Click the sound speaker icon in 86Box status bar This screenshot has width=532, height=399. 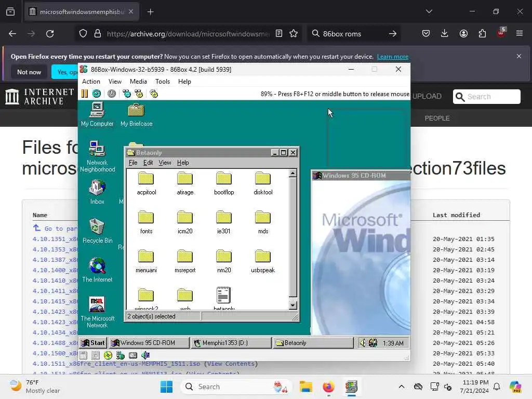pyautogui.click(x=145, y=355)
